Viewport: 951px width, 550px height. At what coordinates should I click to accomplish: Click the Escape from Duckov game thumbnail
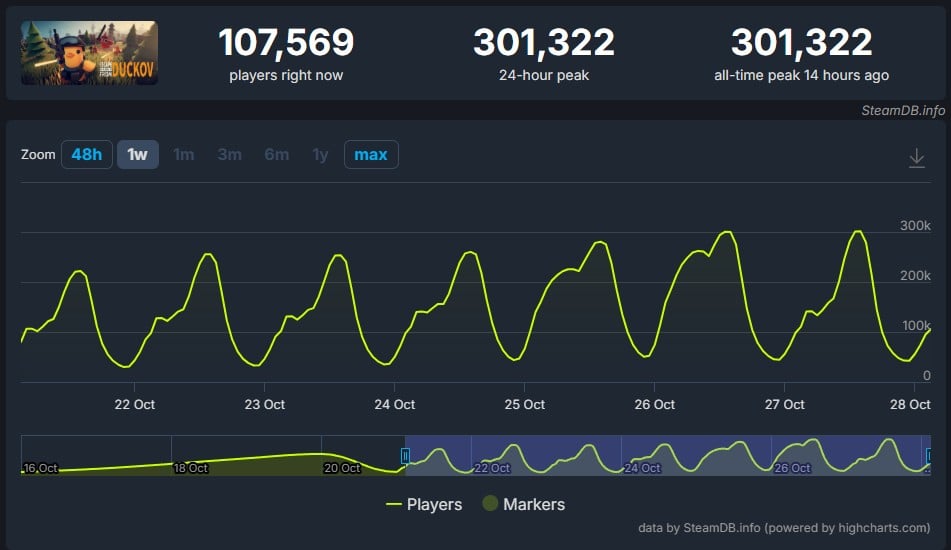pyautogui.click(x=89, y=53)
